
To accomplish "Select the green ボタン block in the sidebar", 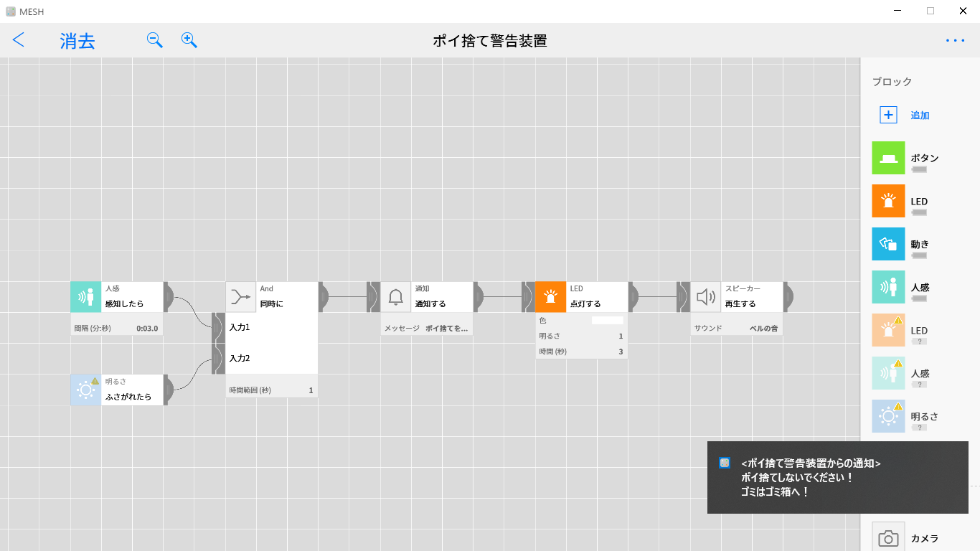I will pos(888,158).
